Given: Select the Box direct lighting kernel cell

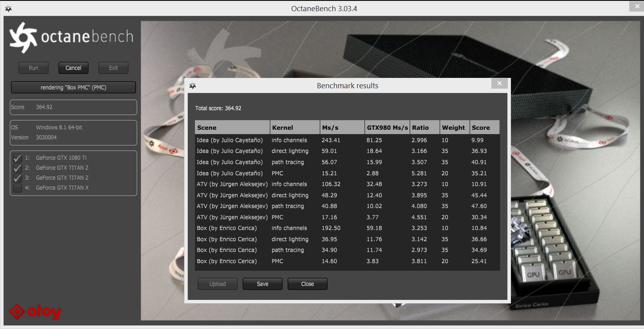Looking at the screenshot, I should click(x=290, y=239).
